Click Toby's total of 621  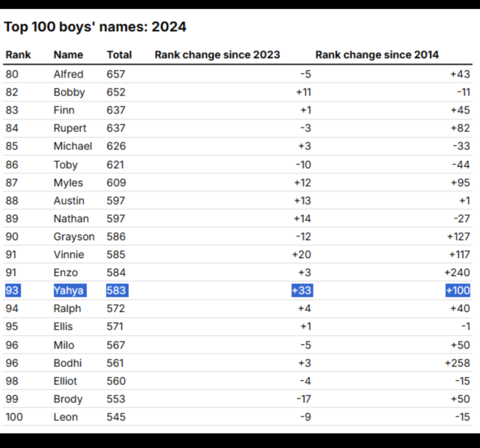coord(115,165)
